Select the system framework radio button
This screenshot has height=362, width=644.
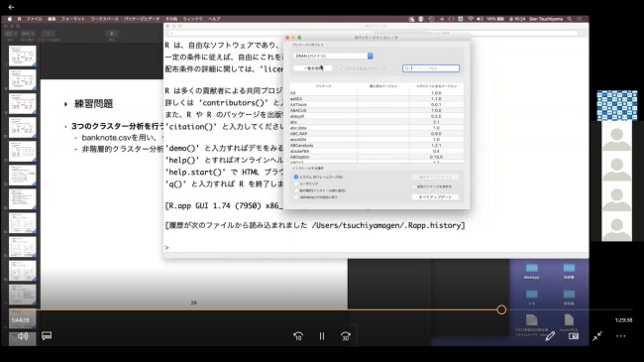click(296, 177)
